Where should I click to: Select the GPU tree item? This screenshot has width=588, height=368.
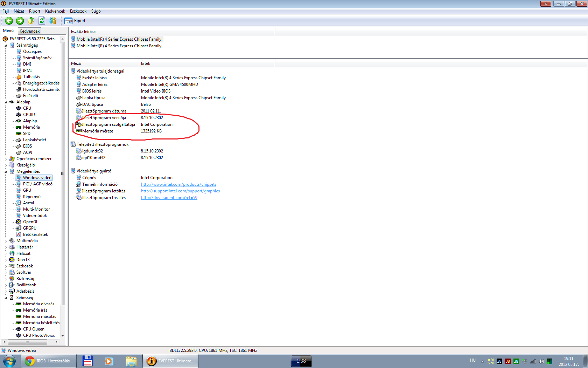(27, 190)
